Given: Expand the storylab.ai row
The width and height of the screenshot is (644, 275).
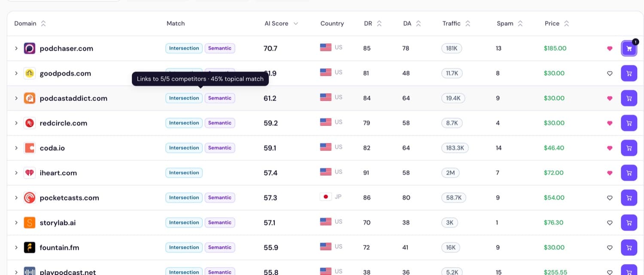Looking at the screenshot, I should tap(16, 223).
